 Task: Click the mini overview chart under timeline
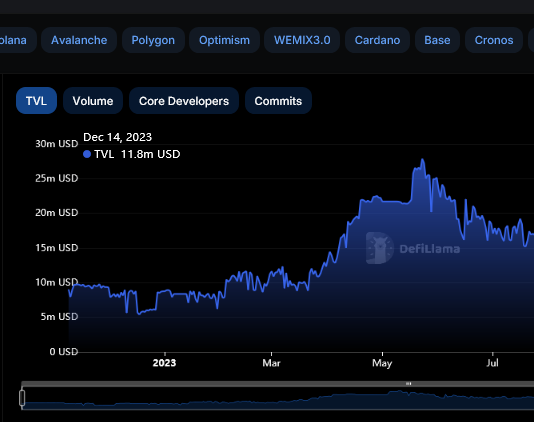tap(278, 398)
